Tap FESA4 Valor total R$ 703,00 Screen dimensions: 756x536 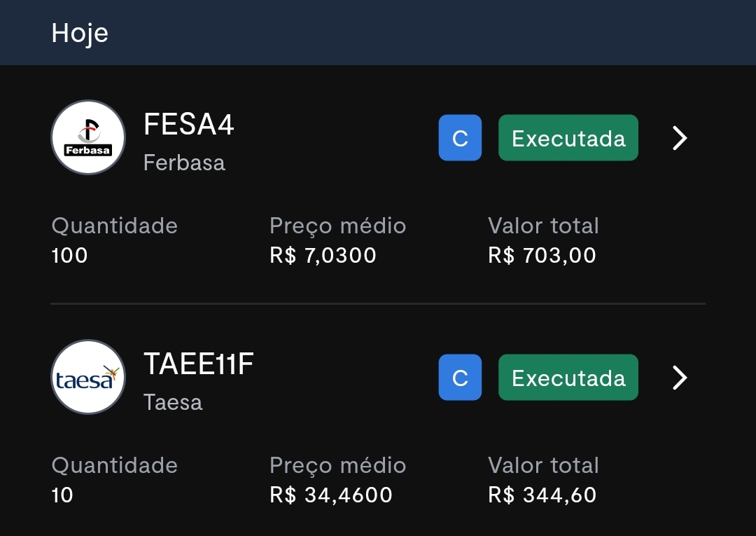542,255
